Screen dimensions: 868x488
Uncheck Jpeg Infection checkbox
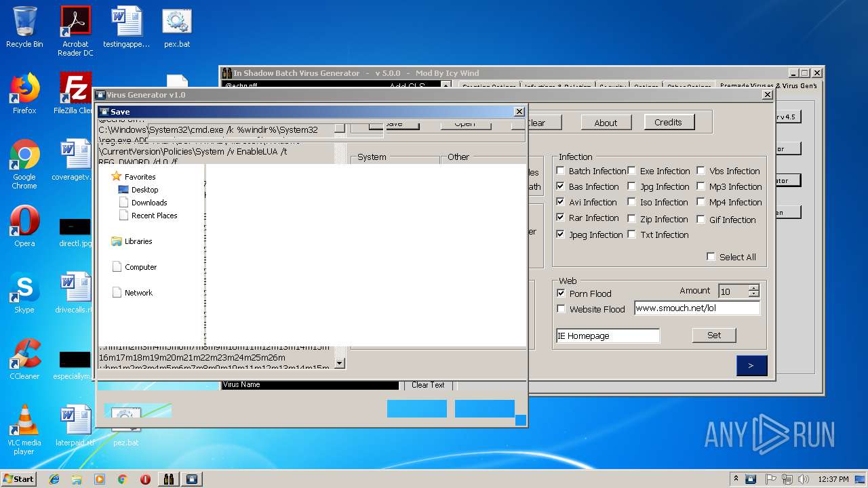(560, 234)
